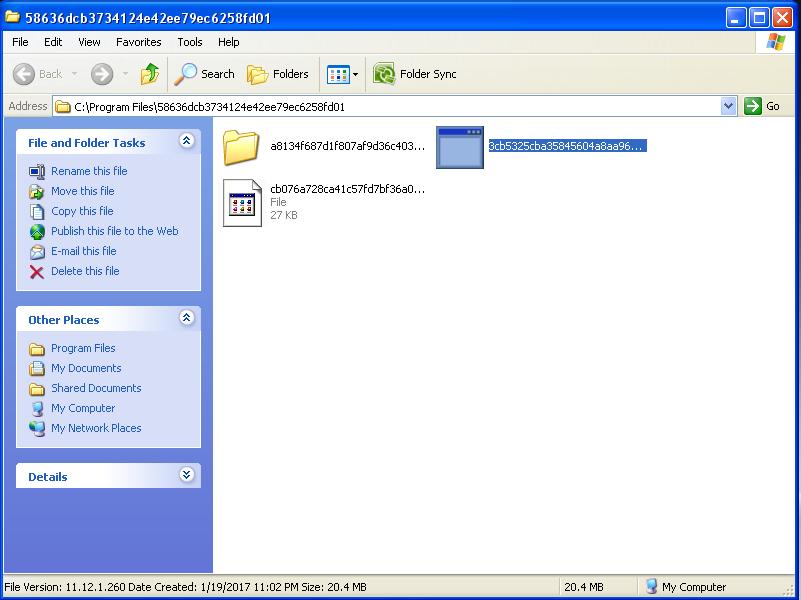Click the E-mail envelope icon

click(x=37, y=251)
